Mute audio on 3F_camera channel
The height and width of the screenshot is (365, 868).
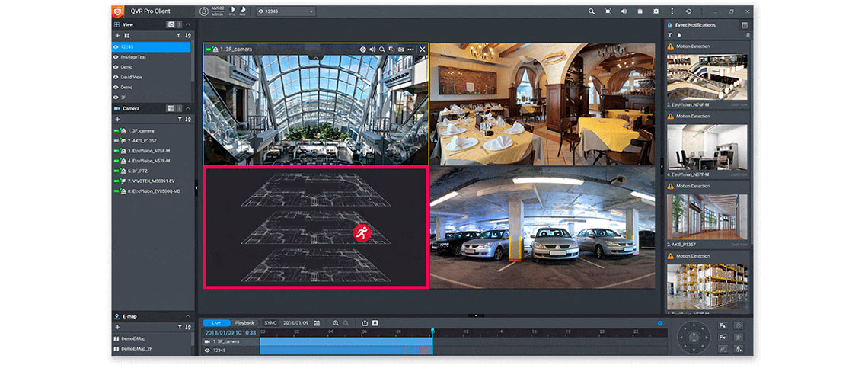[x=372, y=50]
